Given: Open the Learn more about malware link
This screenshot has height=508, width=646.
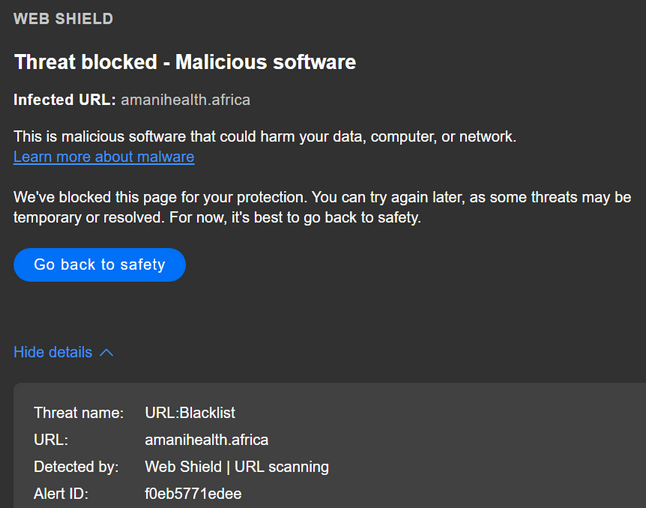Looking at the screenshot, I should click(x=104, y=157).
